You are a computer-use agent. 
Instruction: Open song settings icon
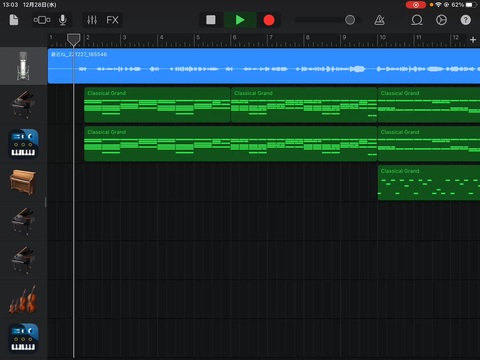tap(441, 20)
